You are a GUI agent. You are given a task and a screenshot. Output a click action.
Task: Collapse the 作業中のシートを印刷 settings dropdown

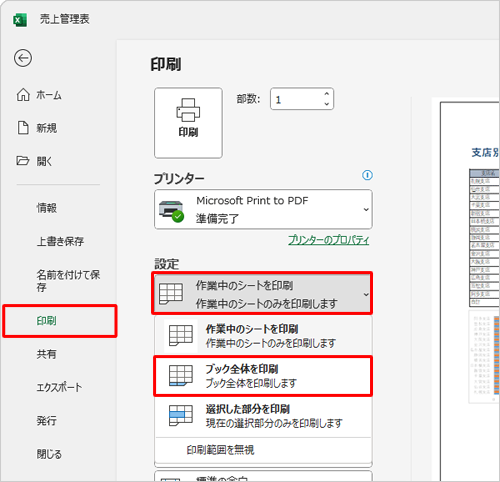(x=366, y=295)
